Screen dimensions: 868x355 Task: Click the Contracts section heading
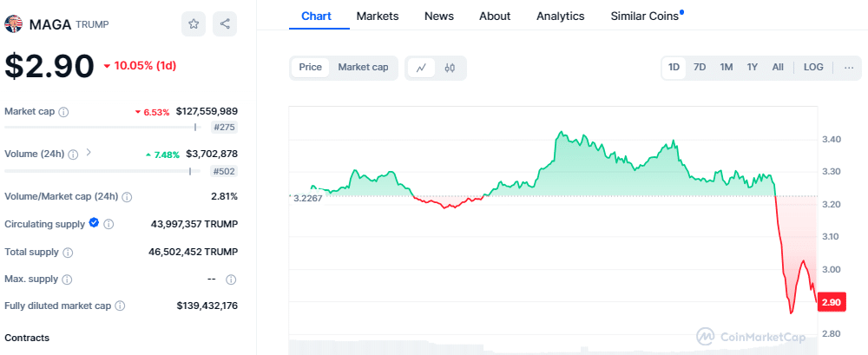(x=27, y=338)
